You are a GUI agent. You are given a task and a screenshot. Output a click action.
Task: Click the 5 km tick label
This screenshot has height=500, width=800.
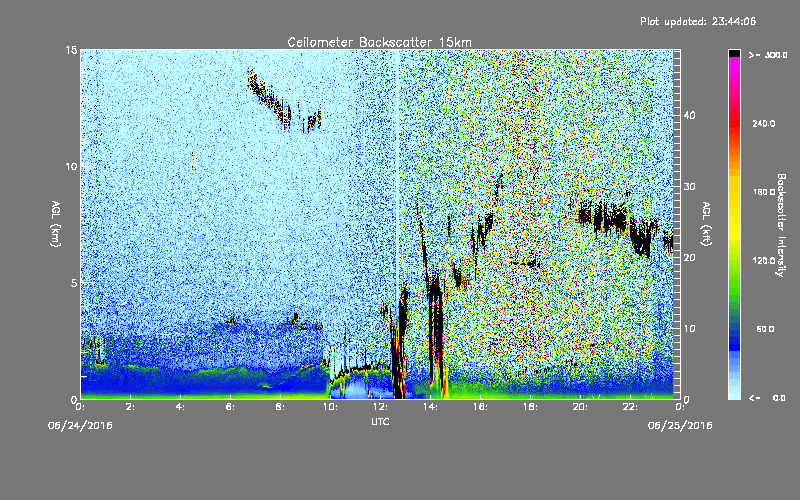74,283
